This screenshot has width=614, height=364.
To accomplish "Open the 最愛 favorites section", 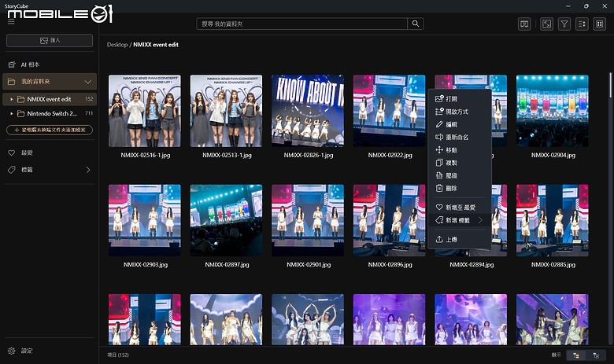I will [x=50, y=153].
